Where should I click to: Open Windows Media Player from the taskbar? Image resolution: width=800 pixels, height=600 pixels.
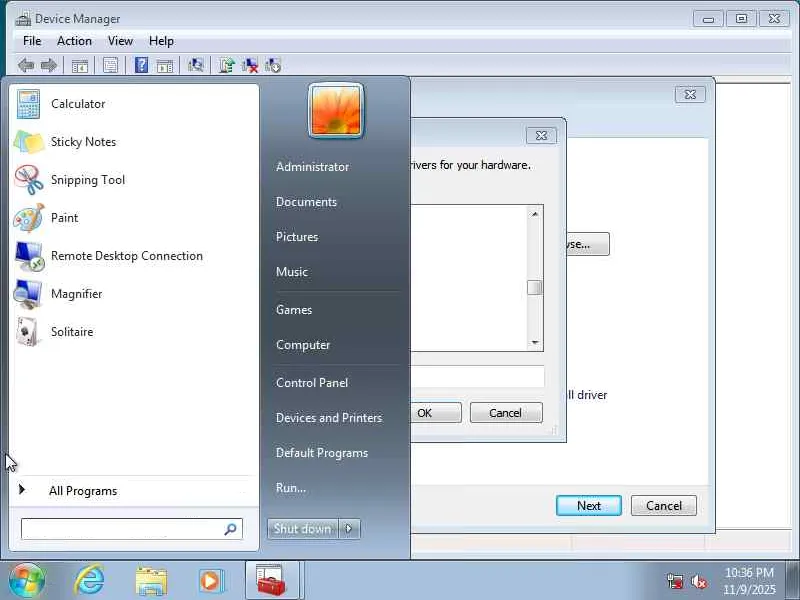click(x=211, y=581)
